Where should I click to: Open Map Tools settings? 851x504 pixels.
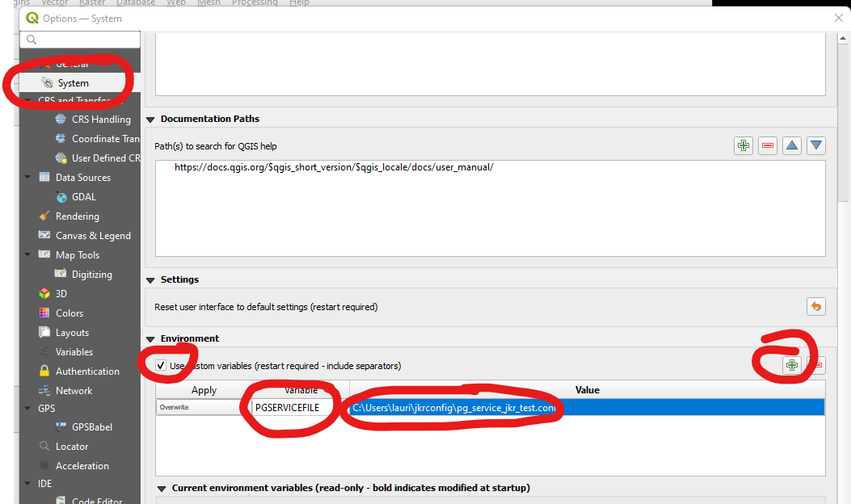(x=77, y=255)
